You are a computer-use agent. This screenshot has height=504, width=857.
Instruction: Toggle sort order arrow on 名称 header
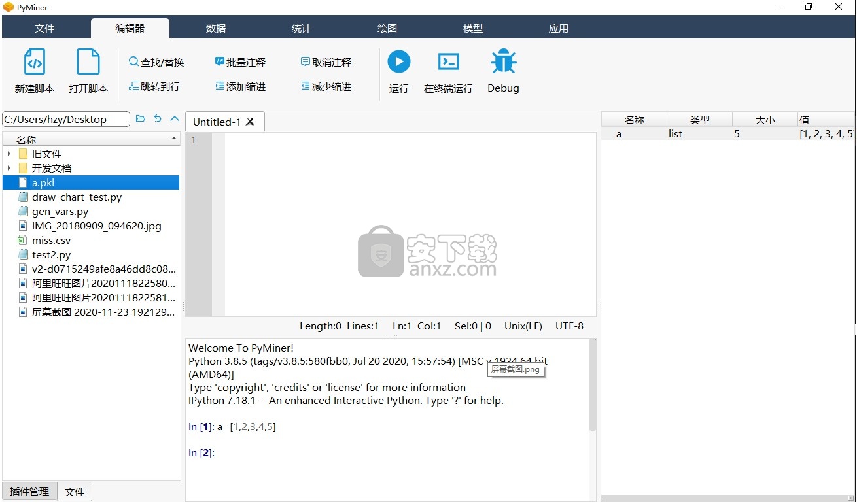click(x=174, y=139)
